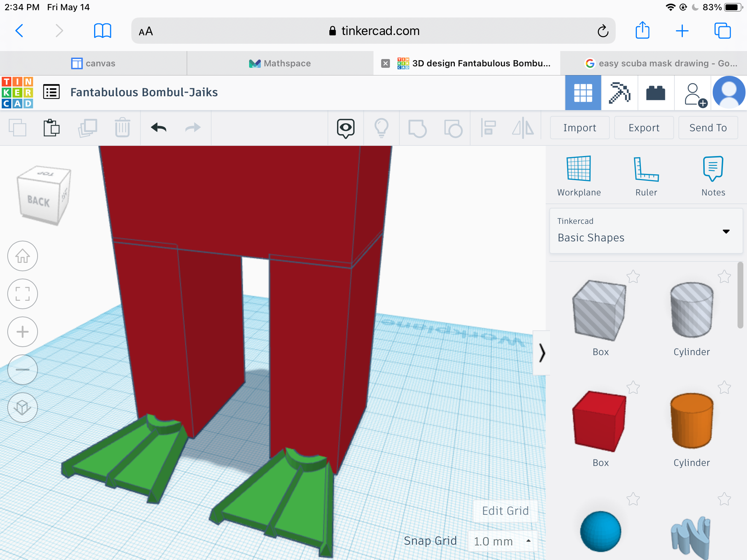Switch perspective/orthographic view
The width and height of the screenshot is (747, 560).
[23, 408]
